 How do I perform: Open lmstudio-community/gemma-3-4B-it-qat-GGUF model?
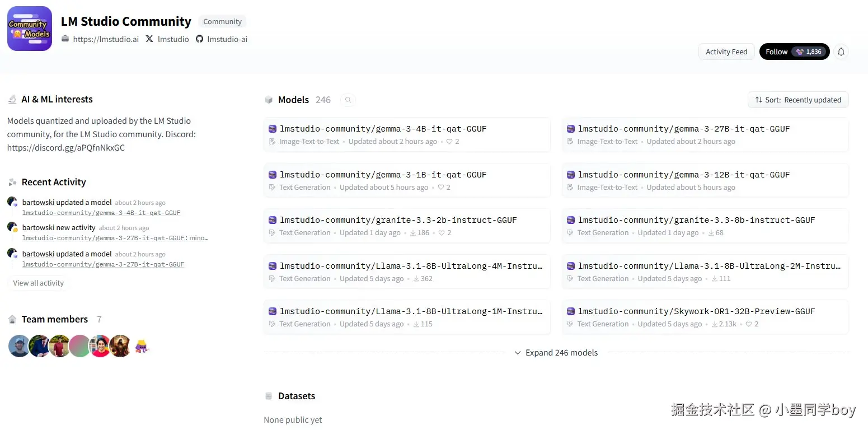point(407,134)
